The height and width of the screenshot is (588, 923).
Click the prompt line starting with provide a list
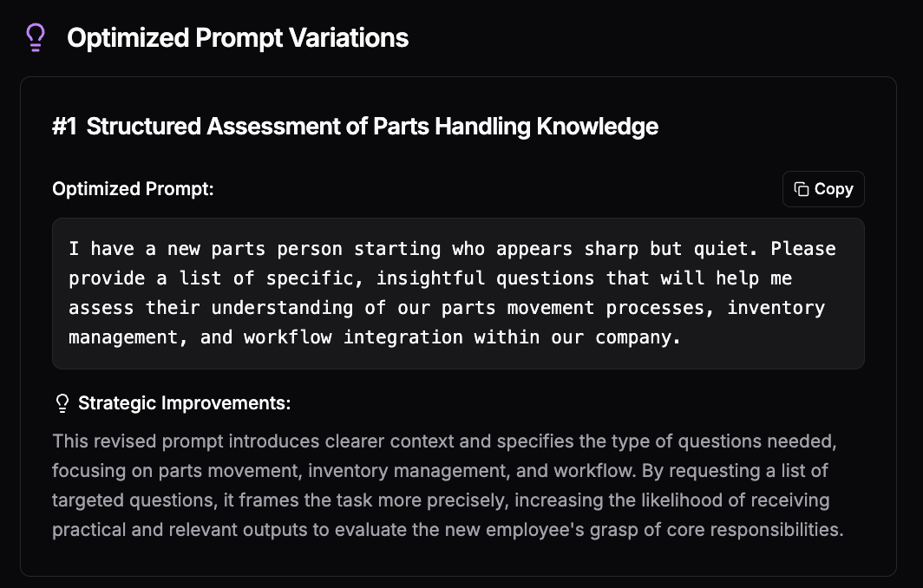[430, 278]
